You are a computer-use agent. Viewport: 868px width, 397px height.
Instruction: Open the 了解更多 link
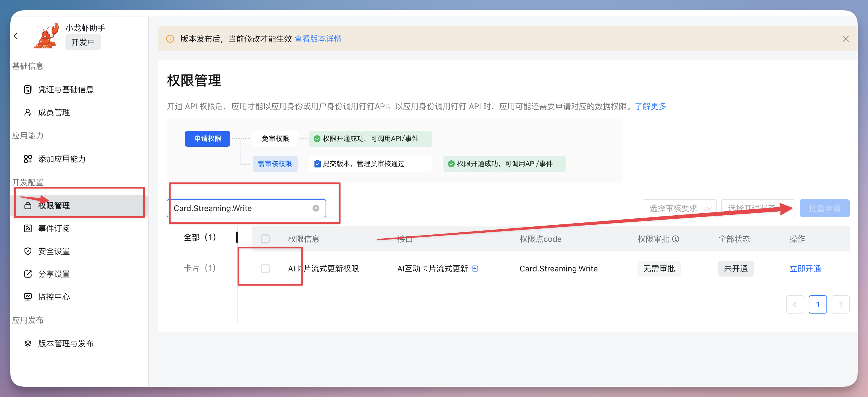point(650,106)
